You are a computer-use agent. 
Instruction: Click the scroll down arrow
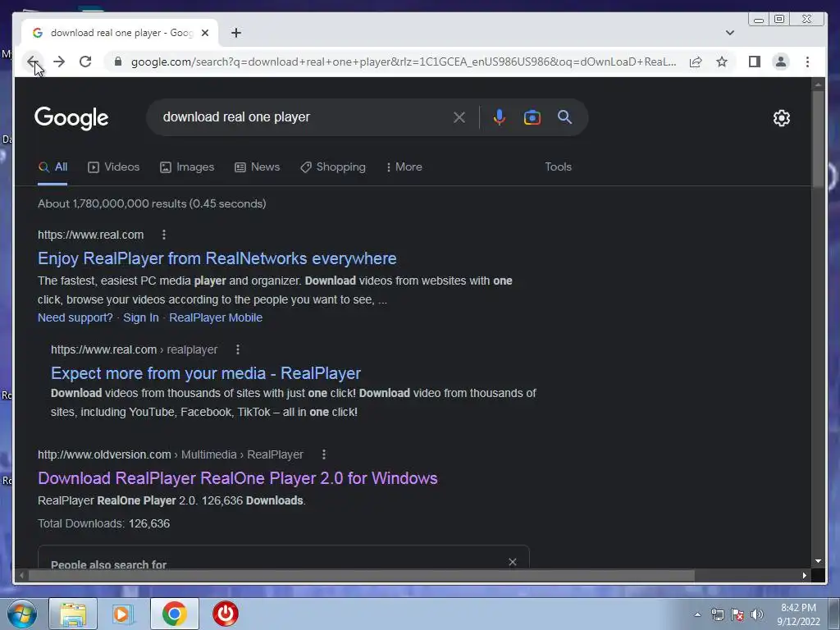[x=818, y=561]
